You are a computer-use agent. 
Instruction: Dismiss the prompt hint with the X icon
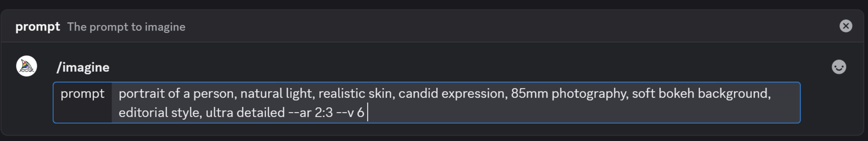tap(845, 26)
